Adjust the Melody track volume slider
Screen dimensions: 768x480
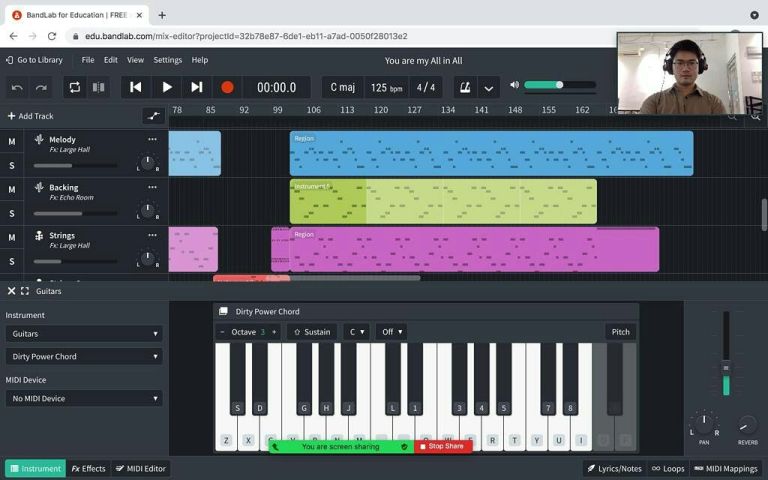pos(75,166)
